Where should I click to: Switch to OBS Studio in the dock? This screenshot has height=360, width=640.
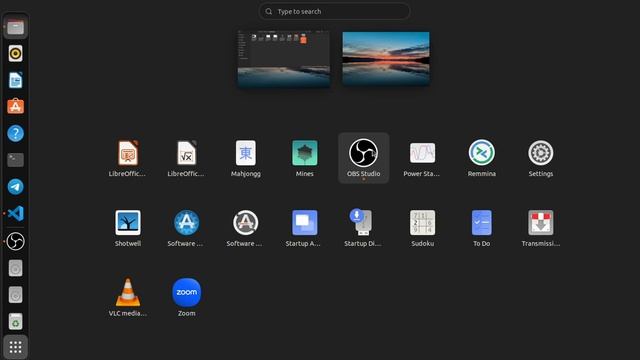point(16,242)
